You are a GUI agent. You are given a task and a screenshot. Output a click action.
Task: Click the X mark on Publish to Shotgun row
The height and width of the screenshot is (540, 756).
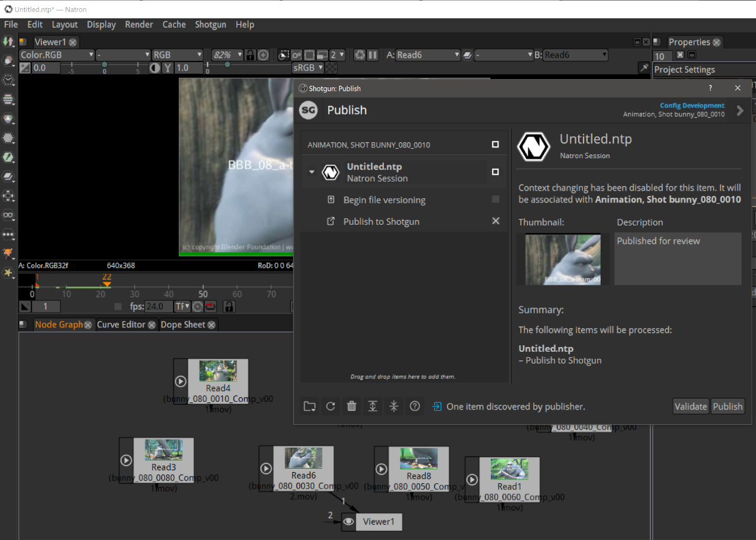(x=496, y=221)
